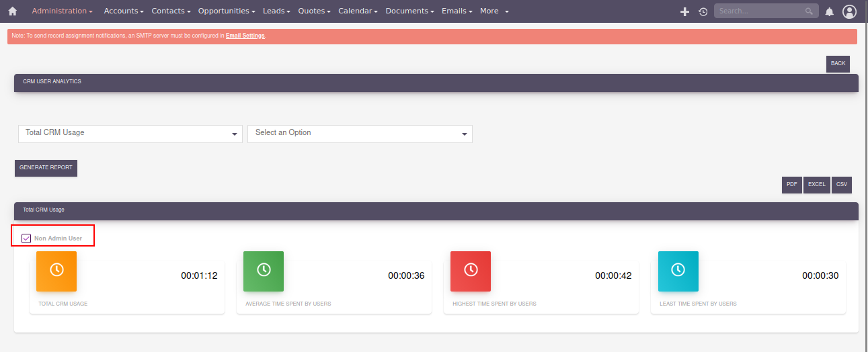Screen dimensions: 868x352
Task: Export the report as PDF
Action: pyautogui.click(x=791, y=185)
